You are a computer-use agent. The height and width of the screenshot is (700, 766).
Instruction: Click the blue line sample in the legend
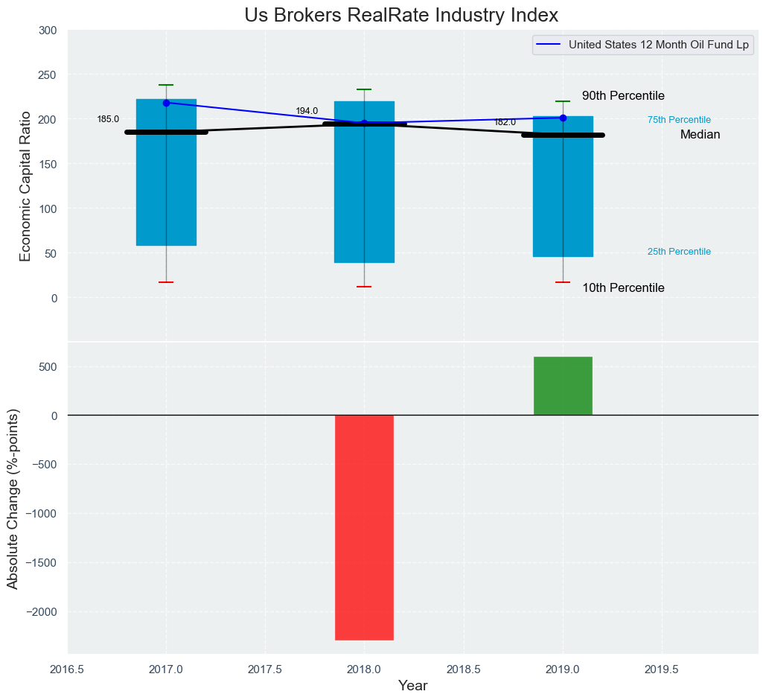pos(550,45)
